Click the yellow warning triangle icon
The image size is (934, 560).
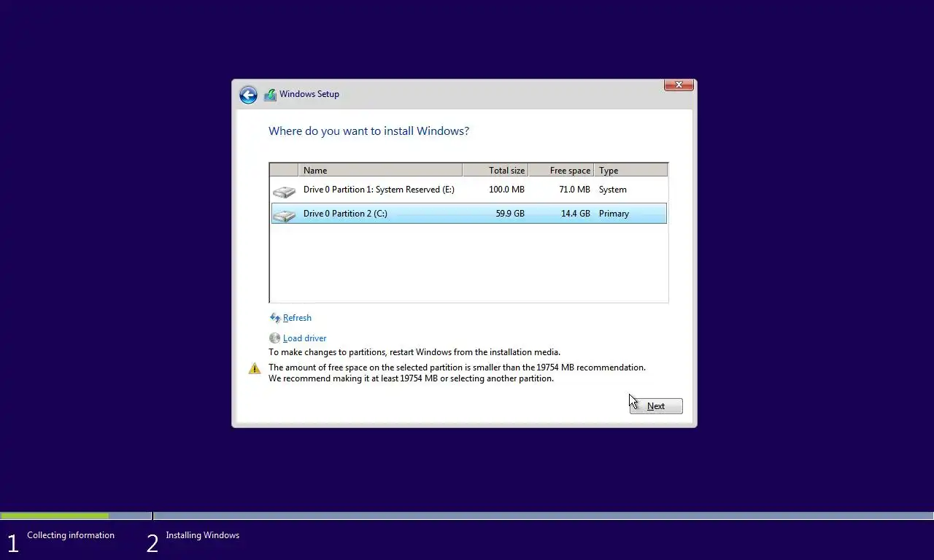(254, 368)
